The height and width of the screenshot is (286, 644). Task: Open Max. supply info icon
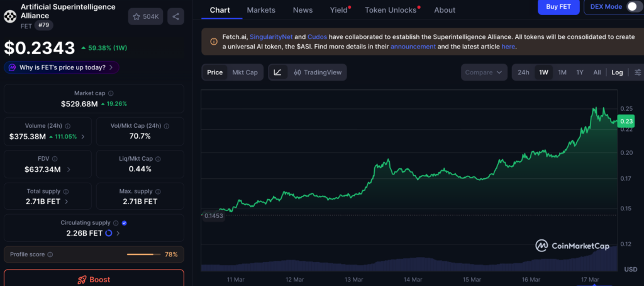click(158, 192)
